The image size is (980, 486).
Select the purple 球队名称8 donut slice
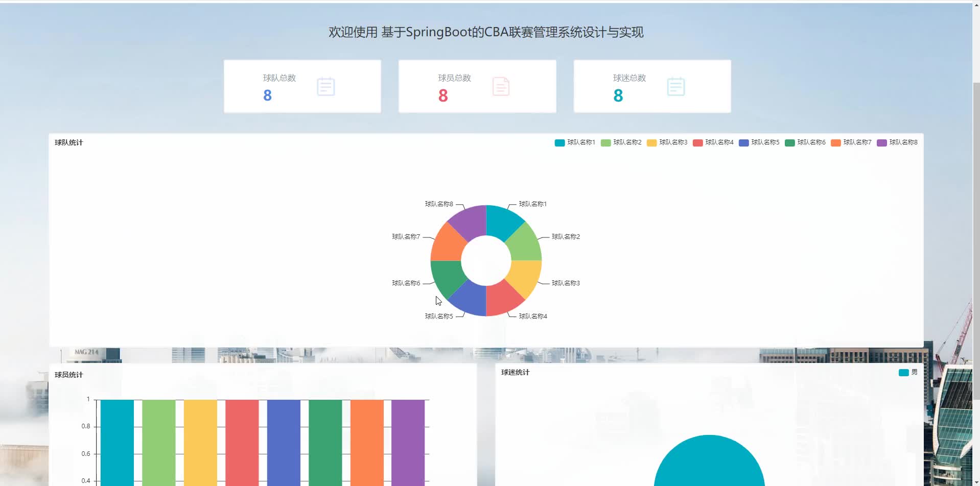click(x=470, y=223)
